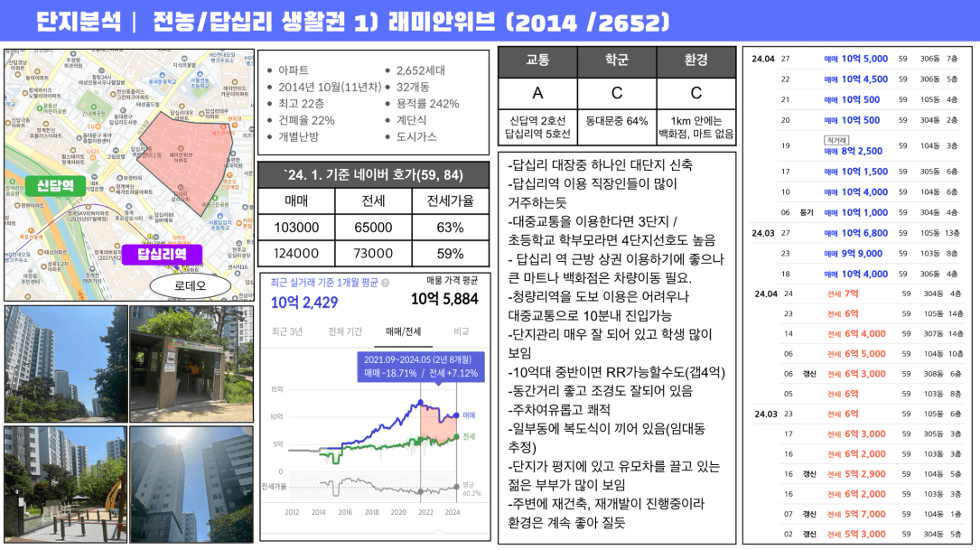This screenshot has width=980, height=550.
Task: Click the 1km 안에는 백화점, 마트 없음 cell
Action: click(696, 127)
